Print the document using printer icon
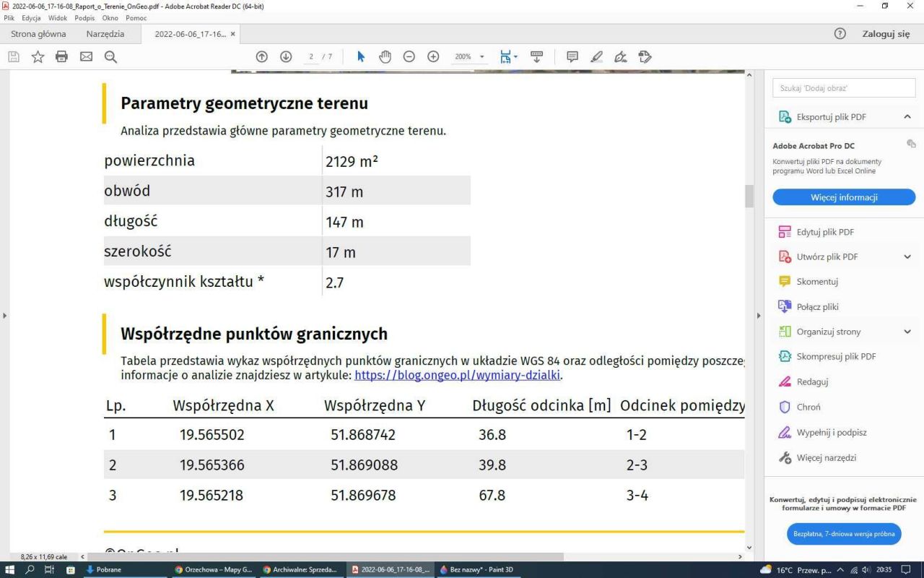Screen dimensions: 924x578 [x=62, y=56]
